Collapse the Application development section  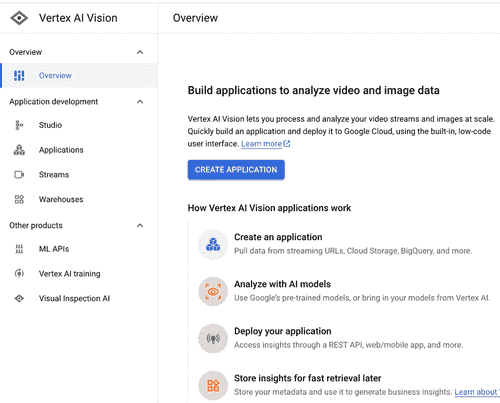(x=140, y=102)
